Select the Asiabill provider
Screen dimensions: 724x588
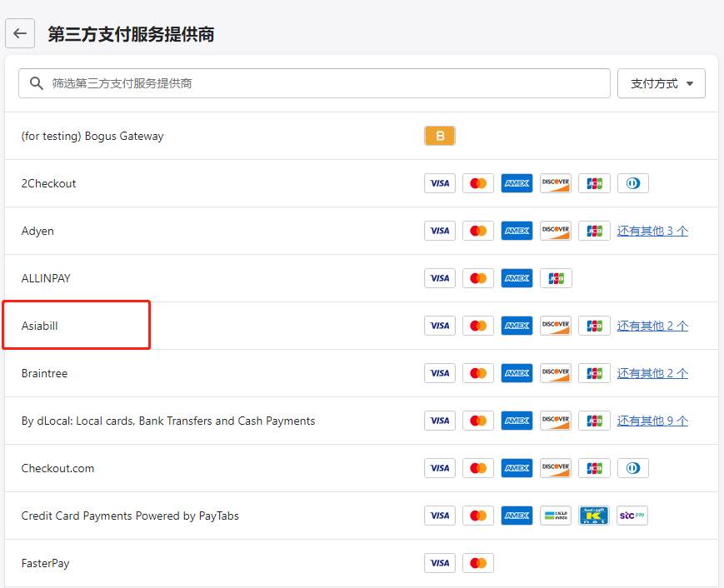pos(40,326)
